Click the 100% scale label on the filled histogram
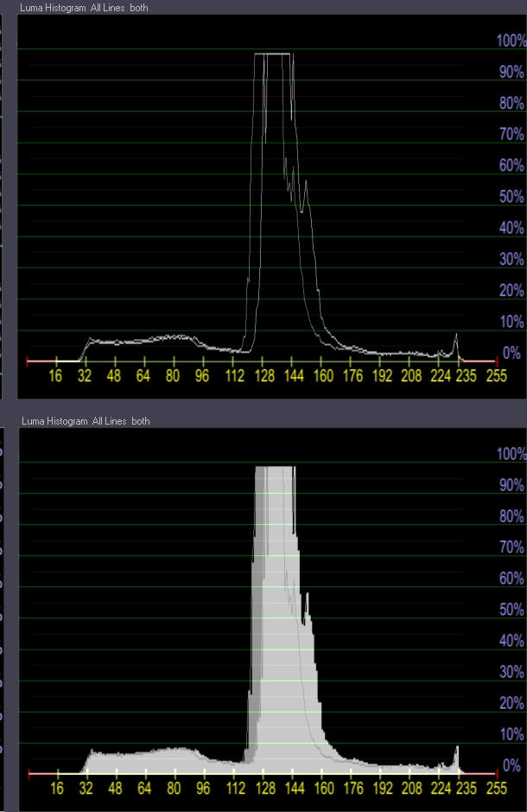Image resolution: width=527 pixels, height=812 pixels. tap(511, 454)
